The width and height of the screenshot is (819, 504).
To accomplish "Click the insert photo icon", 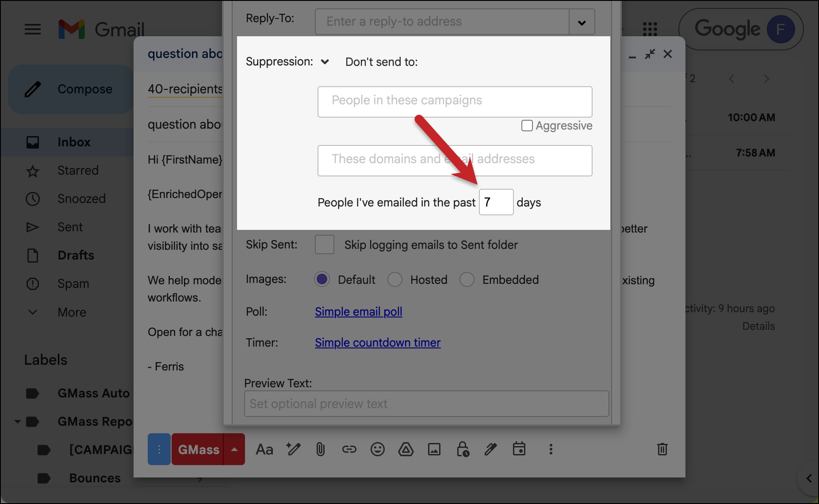I will tap(434, 450).
